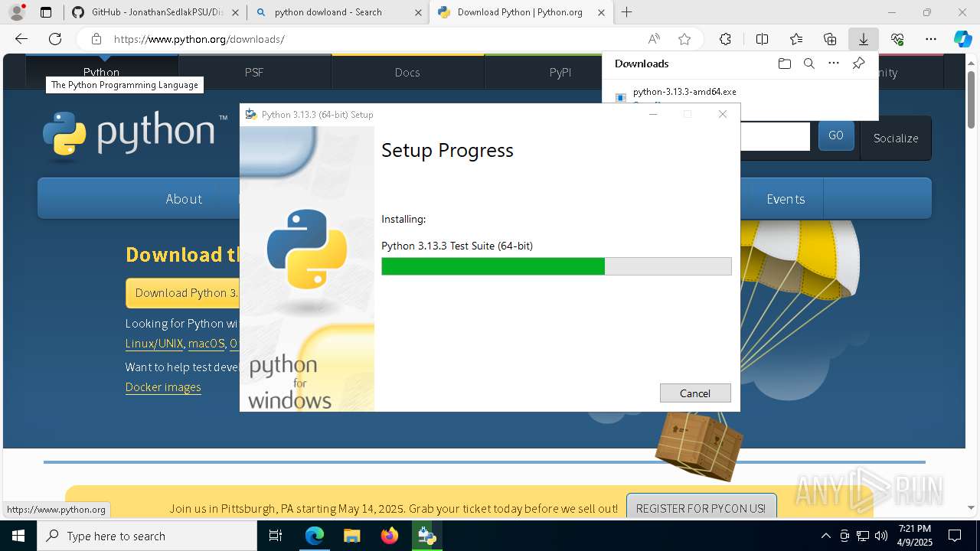The width and height of the screenshot is (980, 551).
Task: Open the Edge profile avatar icon
Action: coord(17,12)
